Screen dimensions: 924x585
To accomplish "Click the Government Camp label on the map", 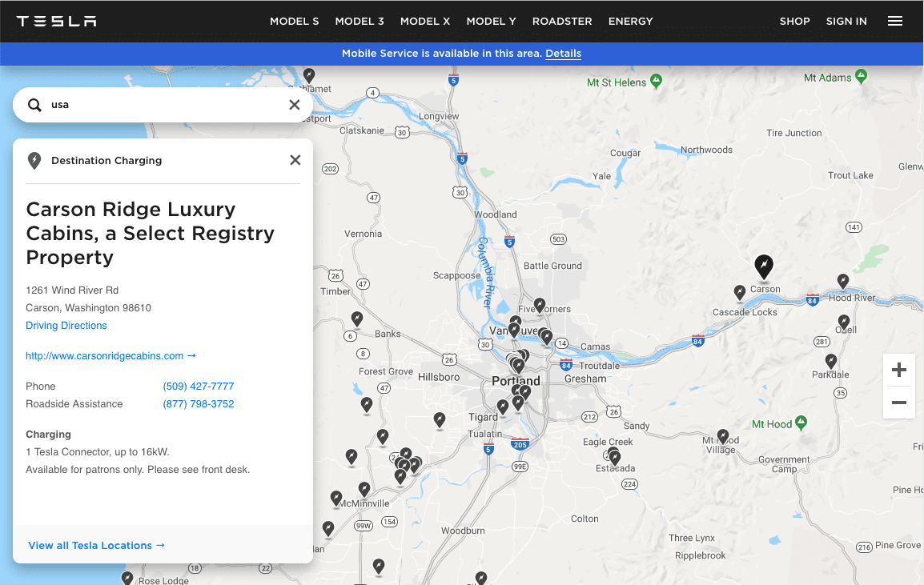I will pyautogui.click(x=784, y=464).
